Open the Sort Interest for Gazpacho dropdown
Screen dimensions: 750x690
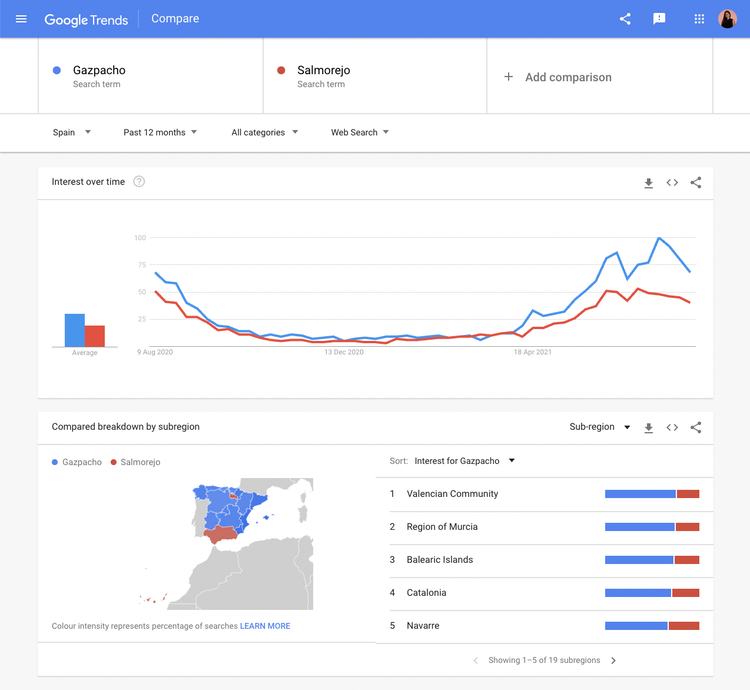(x=464, y=461)
